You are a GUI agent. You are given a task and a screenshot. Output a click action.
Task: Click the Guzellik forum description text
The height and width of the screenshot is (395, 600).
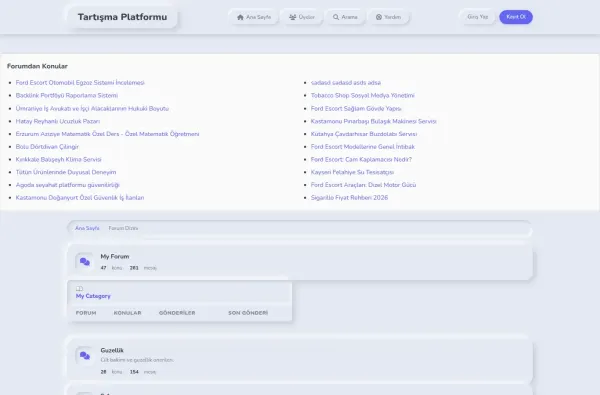tap(137, 360)
